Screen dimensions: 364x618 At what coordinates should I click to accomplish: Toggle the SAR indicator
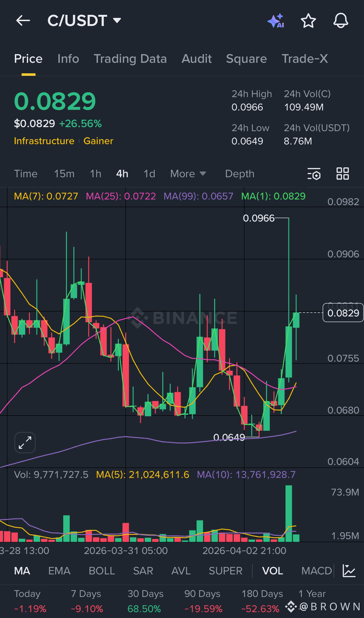click(143, 571)
